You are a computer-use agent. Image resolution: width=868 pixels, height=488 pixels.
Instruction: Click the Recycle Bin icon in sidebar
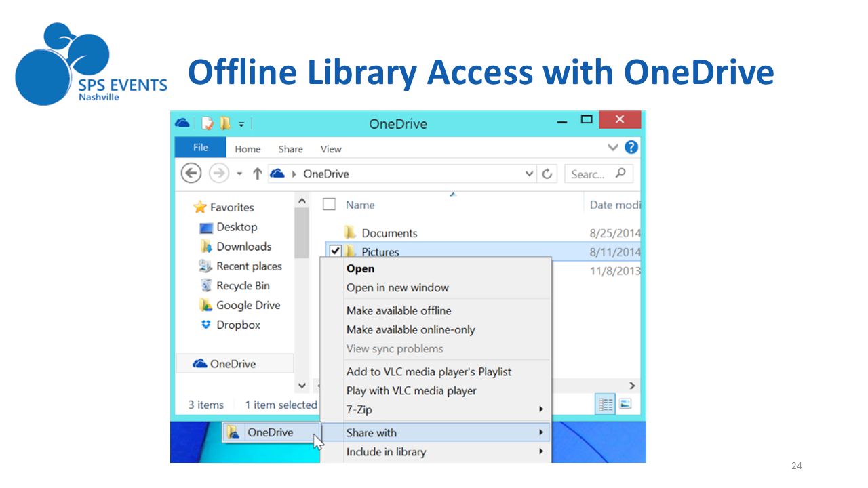click(206, 285)
